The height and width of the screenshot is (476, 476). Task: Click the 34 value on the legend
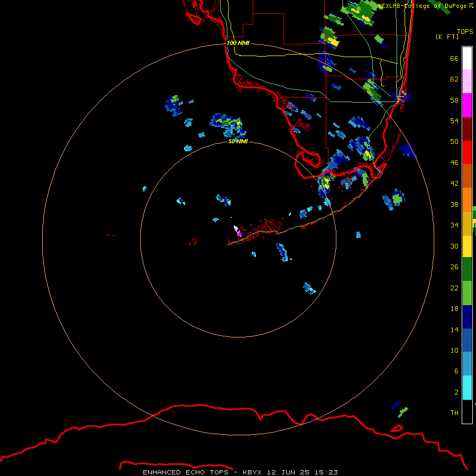tap(454, 225)
